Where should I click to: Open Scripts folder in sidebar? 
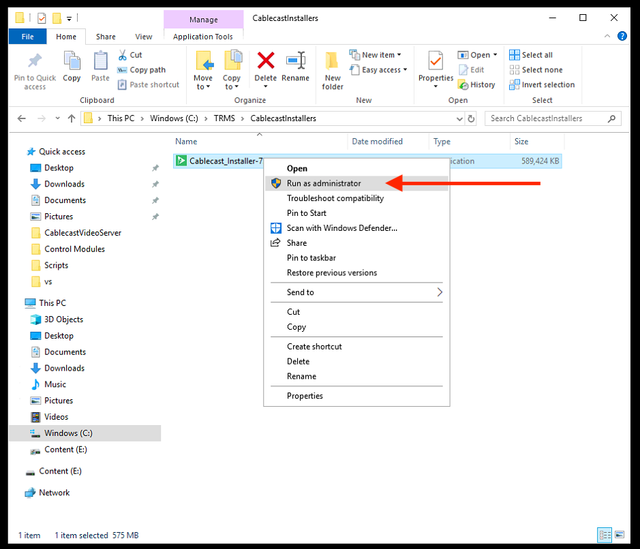pos(56,265)
